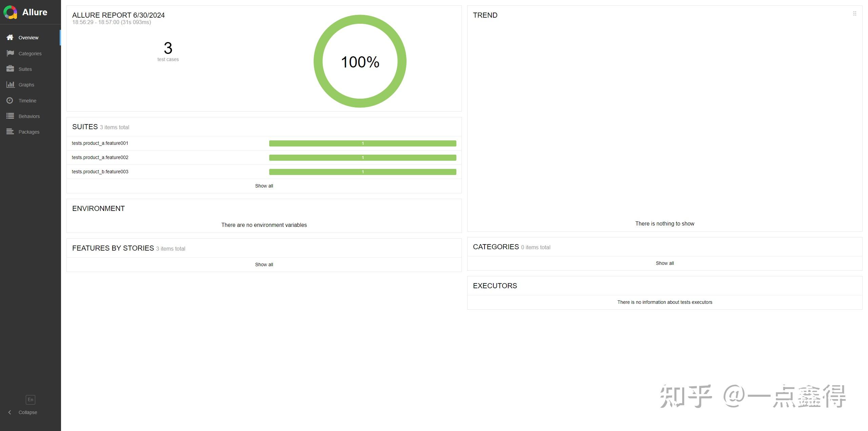The height and width of the screenshot is (431, 868).
Task: Select the Behaviors menu label
Action: point(29,116)
